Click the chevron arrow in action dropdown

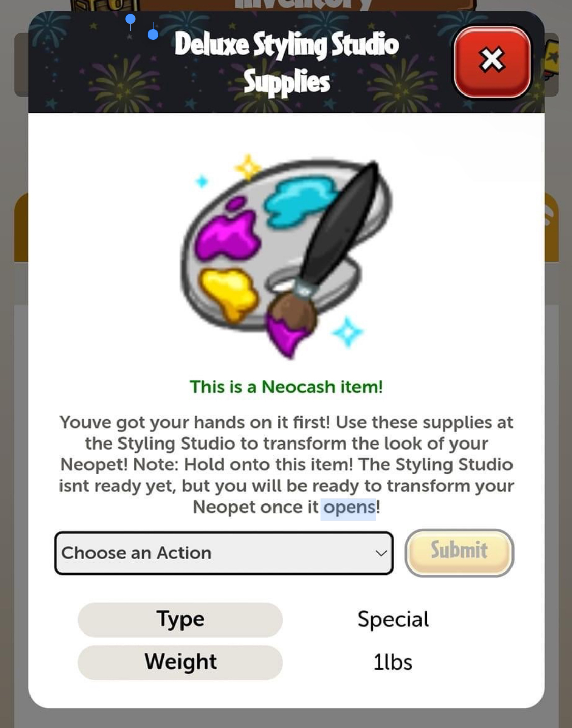pyautogui.click(x=381, y=553)
